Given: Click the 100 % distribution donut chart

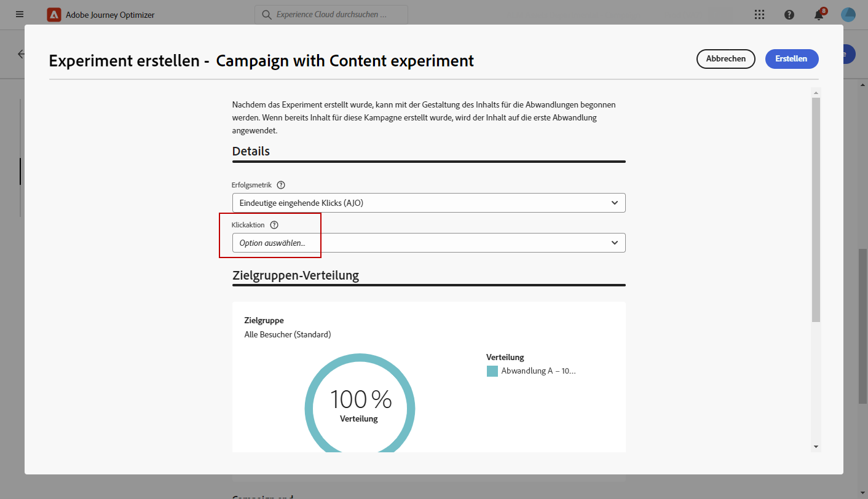Looking at the screenshot, I should pos(360,407).
